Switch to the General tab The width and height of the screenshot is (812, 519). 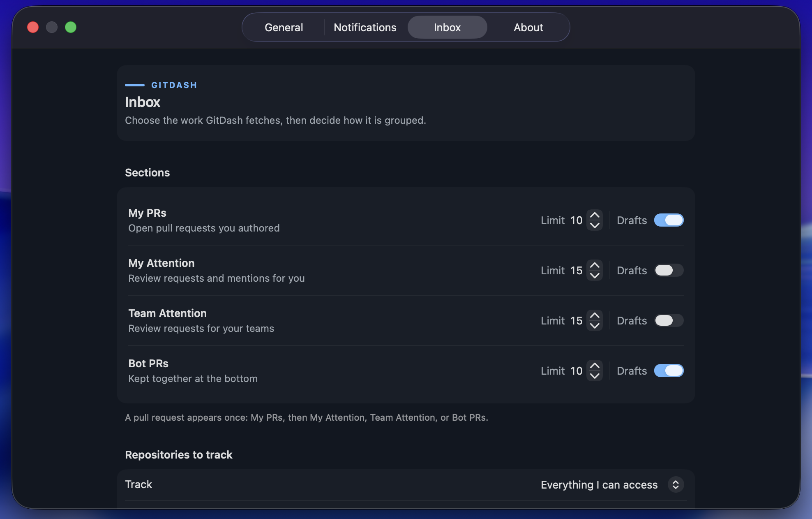284,28
